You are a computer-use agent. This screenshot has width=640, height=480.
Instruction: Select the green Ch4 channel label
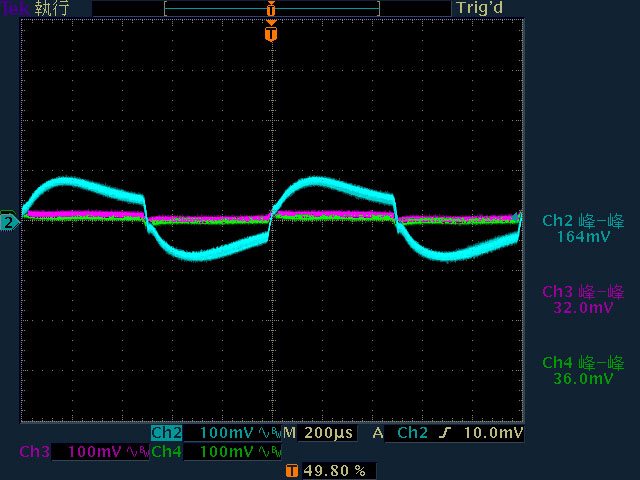point(166,452)
